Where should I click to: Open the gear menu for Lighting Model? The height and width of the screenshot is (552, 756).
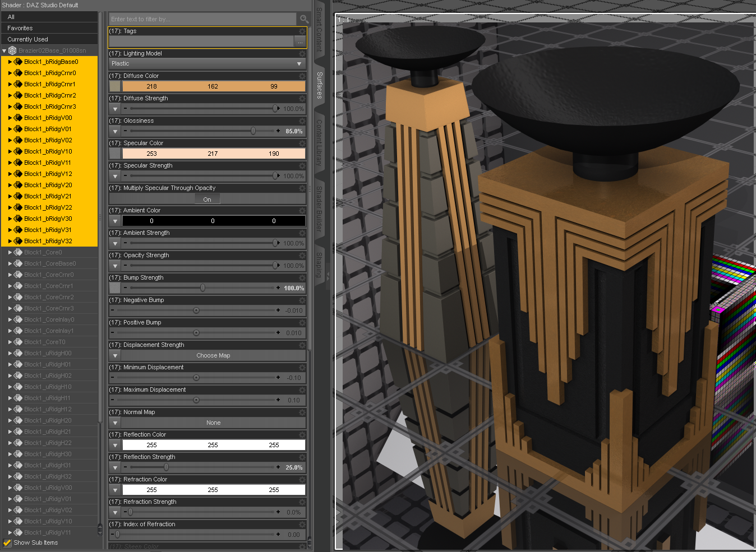(302, 53)
